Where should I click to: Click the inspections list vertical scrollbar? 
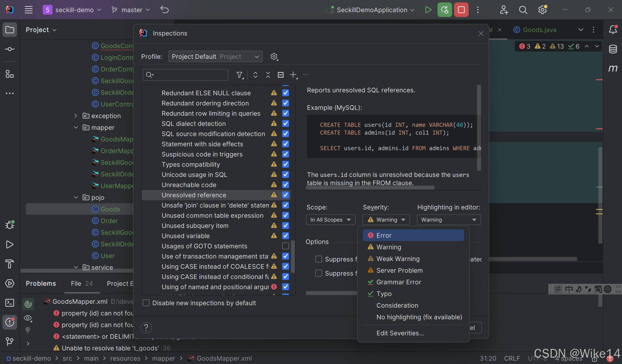coord(293,257)
